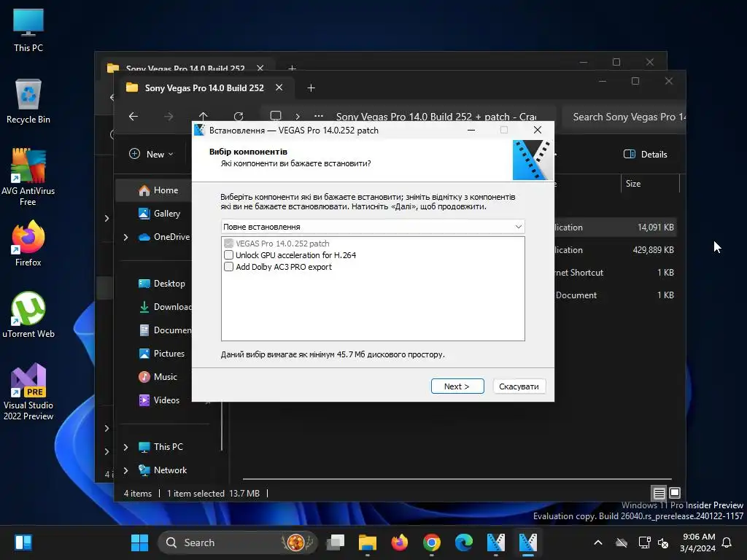
Task: Open Google Chrome from taskbar
Action: click(432, 542)
